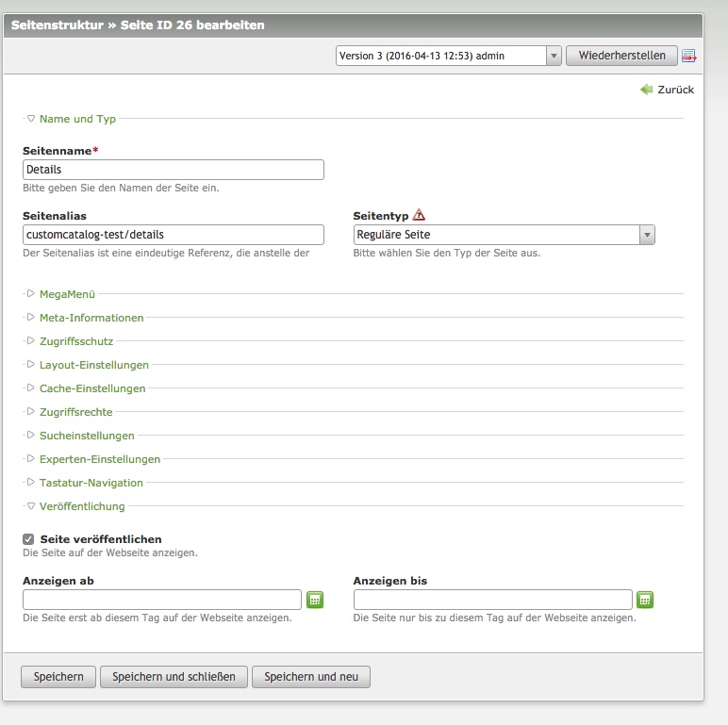
Task: Click the Speichern und neu button
Action: [x=311, y=677]
